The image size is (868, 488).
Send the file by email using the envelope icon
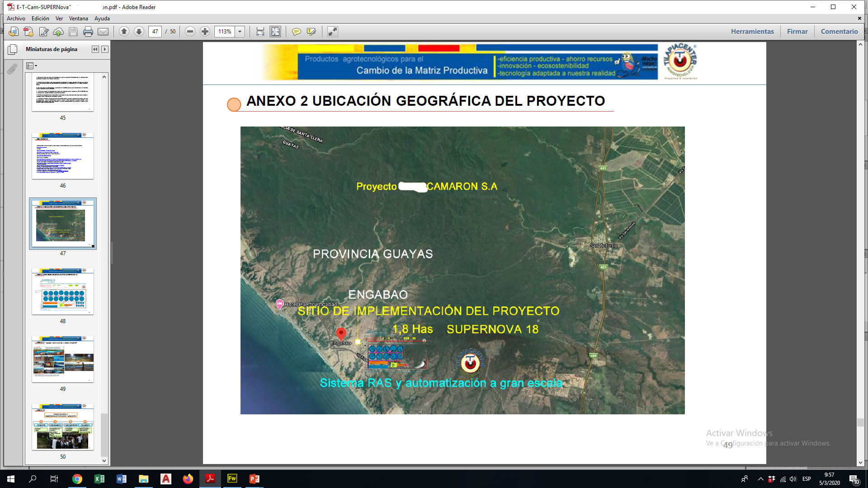pyautogui.click(x=103, y=32)
